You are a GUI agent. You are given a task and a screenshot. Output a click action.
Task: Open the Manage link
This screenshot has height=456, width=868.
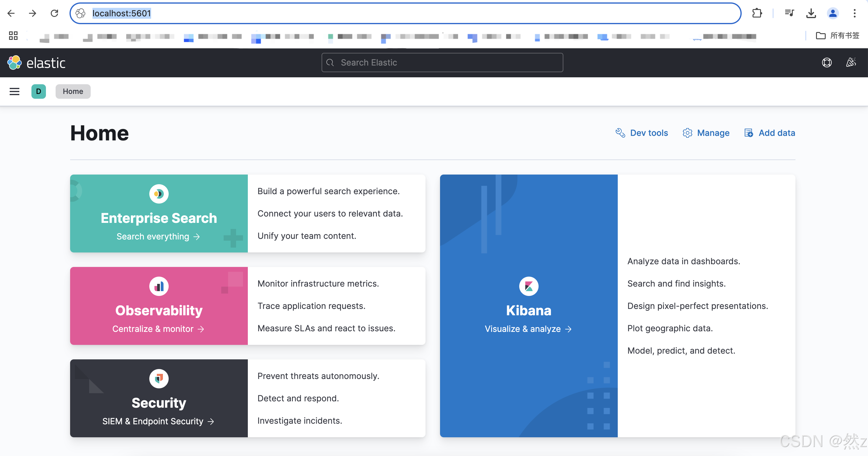pyautogui.click(x=706, y=133)
